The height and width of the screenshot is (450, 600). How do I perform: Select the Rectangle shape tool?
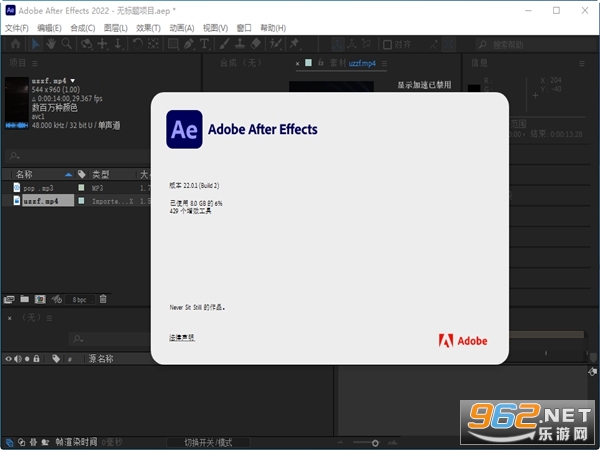click(173, 44)
